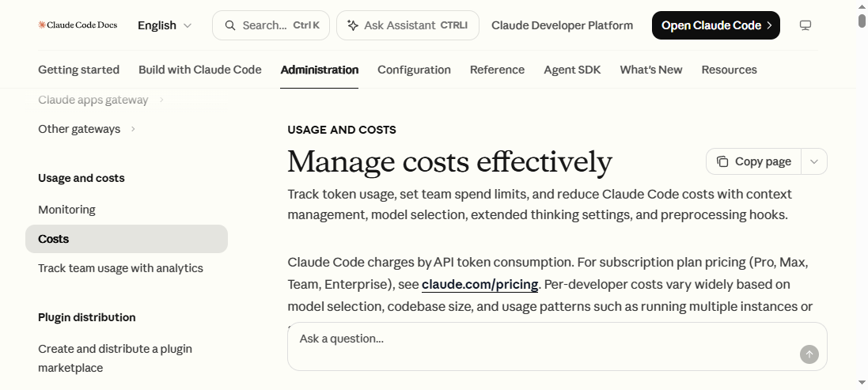Click the Open Claude Code button

(716, 25)
